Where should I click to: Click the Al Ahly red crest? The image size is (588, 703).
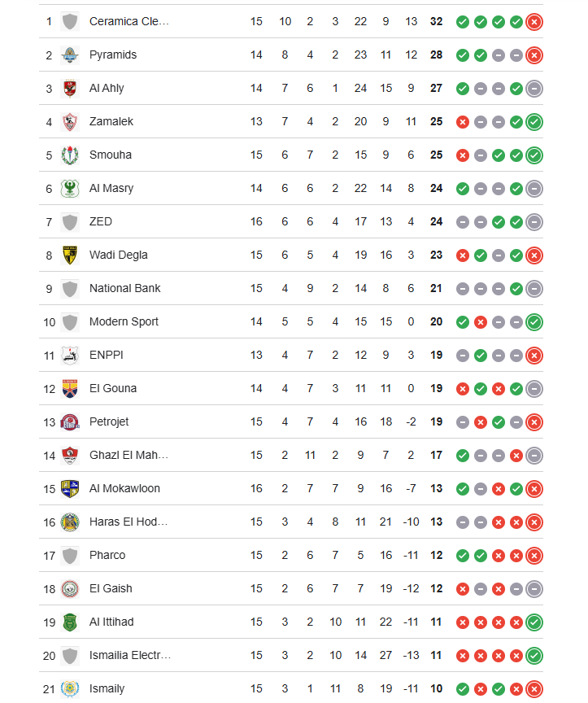70,89
